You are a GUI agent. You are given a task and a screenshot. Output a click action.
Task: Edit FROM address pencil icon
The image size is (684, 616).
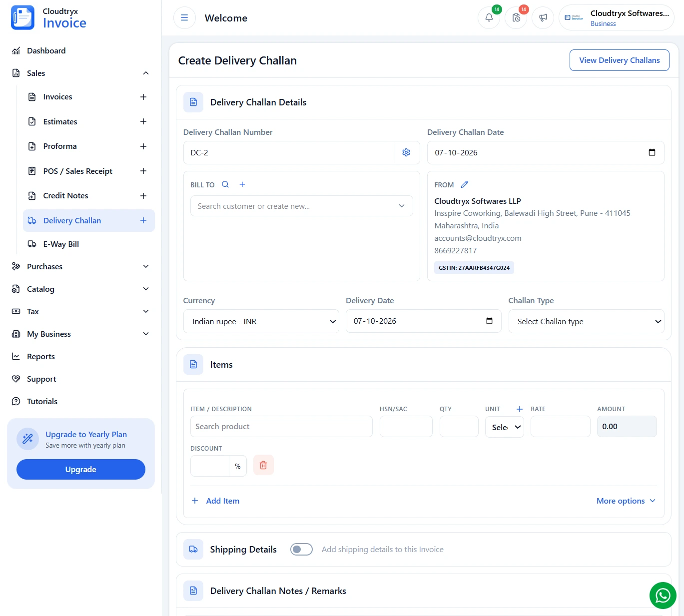(465, 184)
